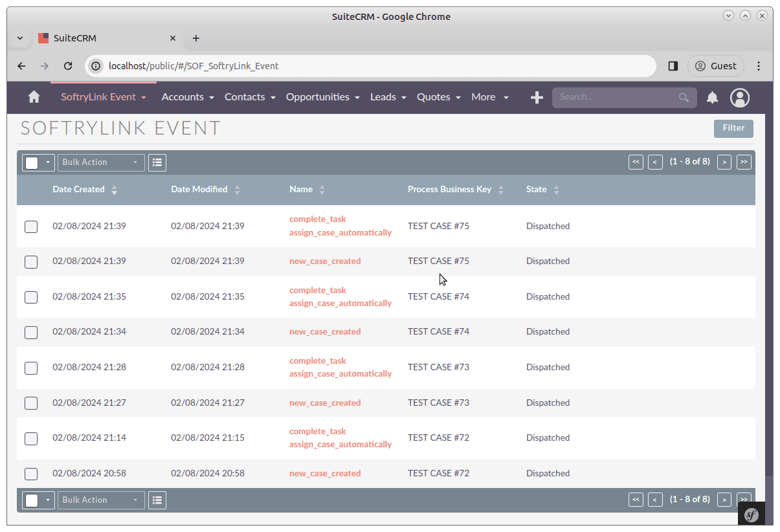The image size is (780, 532).
Task: Open the Chrome tab search chevron
Action: pos(20,38)
